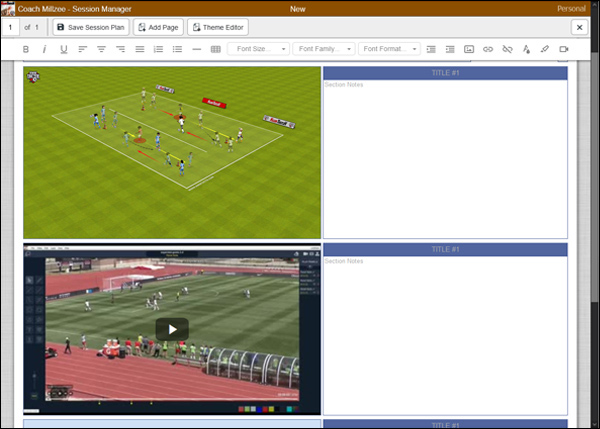
Task: Click the insert image icon
Action: click(x=469, y=49)
